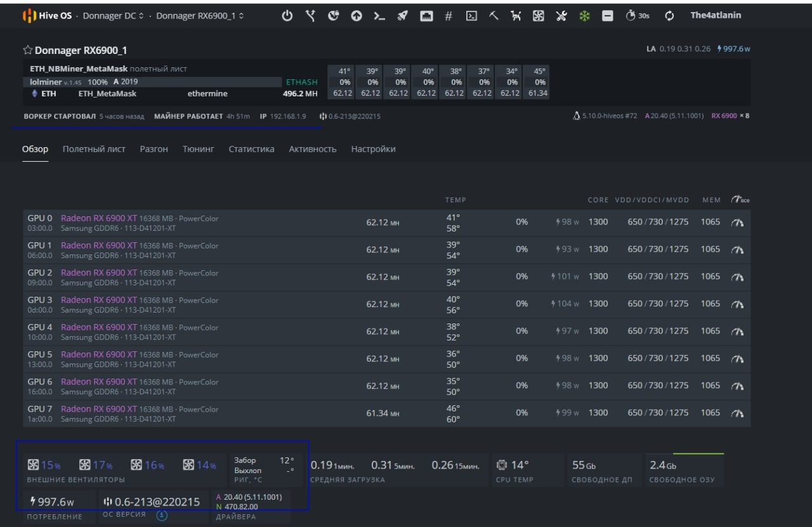Click the 997.6 w consumption tile

[x=59, y=505]
